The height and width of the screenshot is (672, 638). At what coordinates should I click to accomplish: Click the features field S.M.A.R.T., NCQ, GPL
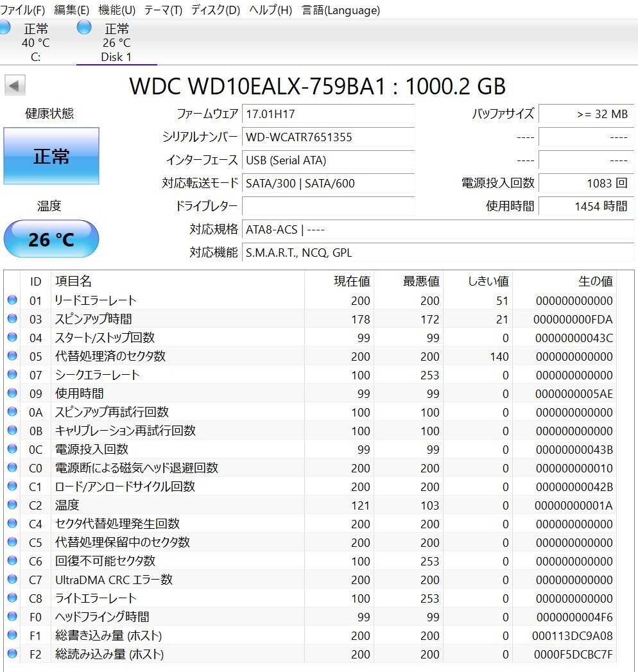click(438, 252)
